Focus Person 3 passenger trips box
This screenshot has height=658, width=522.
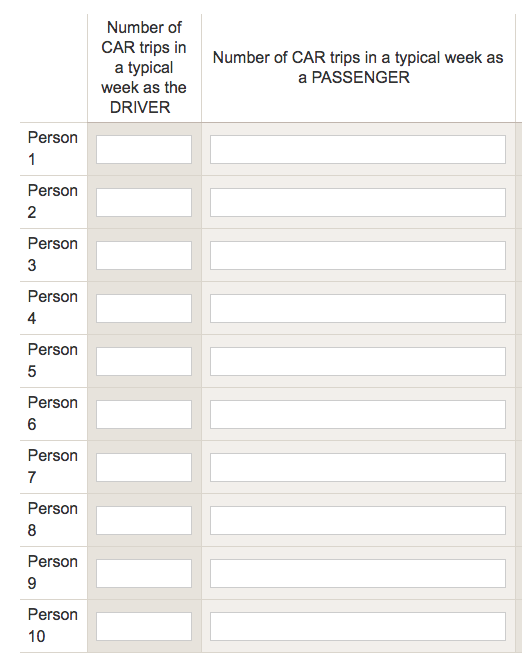click(358, 255)
